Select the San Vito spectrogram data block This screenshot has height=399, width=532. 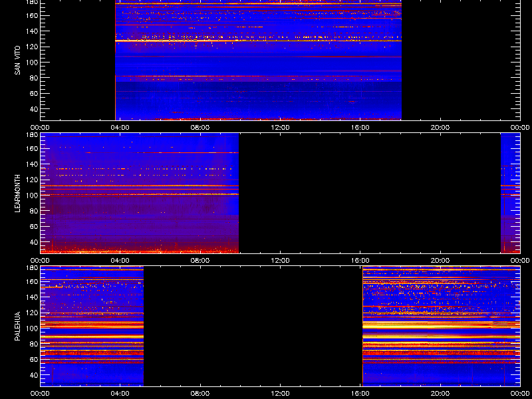click(258, 60)
